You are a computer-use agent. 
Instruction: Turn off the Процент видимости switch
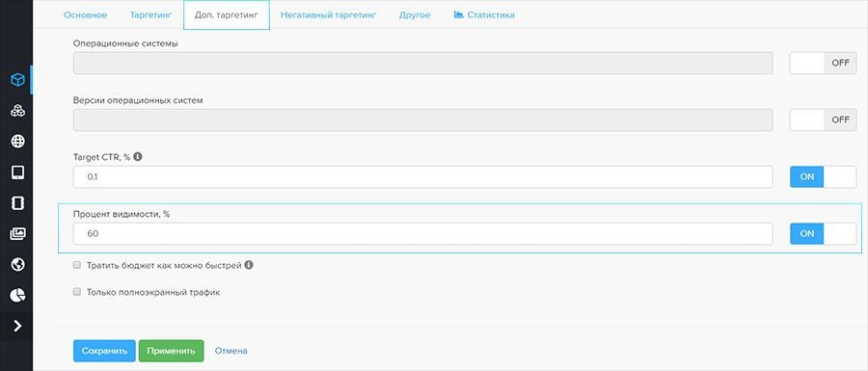click(824, 234)
